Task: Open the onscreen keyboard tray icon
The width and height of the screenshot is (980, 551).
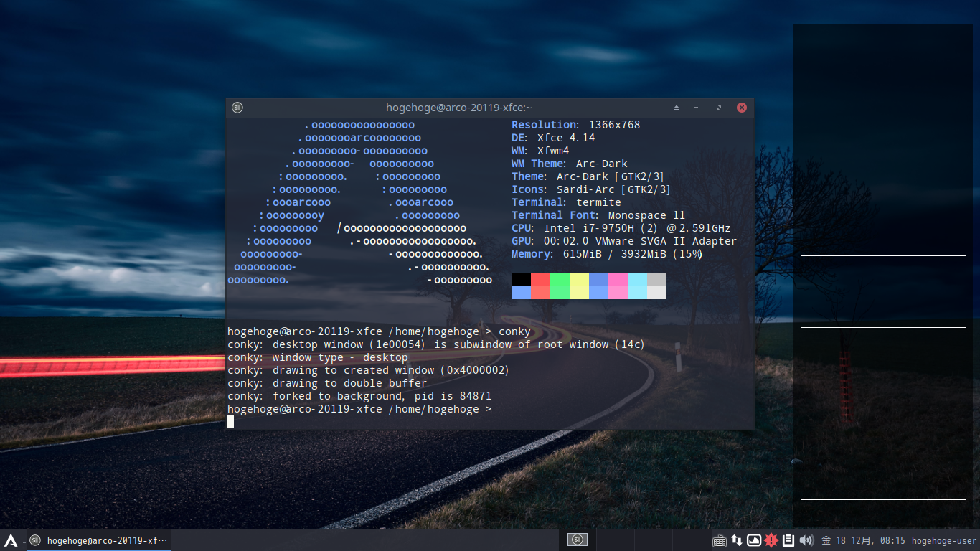Action: (x=720, y=540)
